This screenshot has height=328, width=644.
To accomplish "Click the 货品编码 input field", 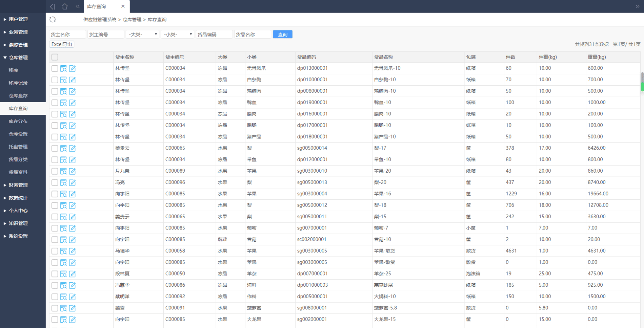I will tap(214, 35).
